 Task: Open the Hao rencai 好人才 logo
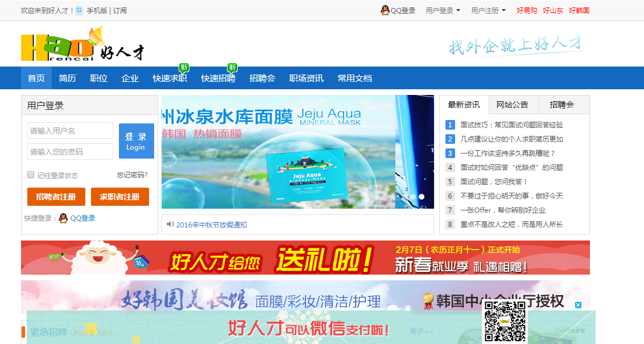82,44
